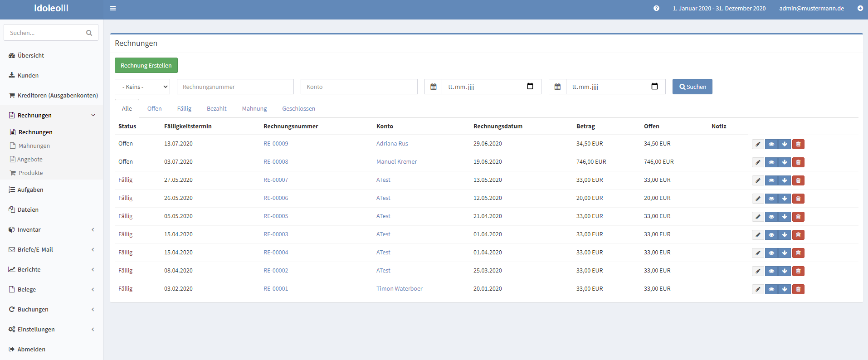Image resolution: width=868 pixels, height=360 pixels.
Task: Open the '- Keins -' filter dropdown
Action: pos(142,87)
